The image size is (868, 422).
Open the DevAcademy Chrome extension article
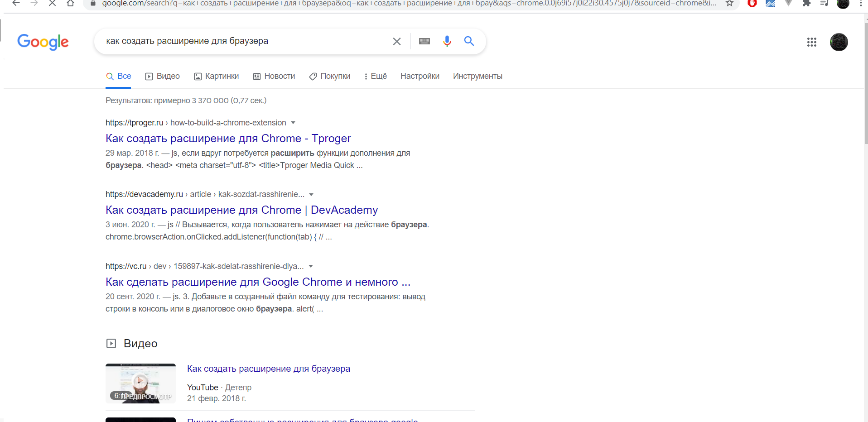click(241, 210)
